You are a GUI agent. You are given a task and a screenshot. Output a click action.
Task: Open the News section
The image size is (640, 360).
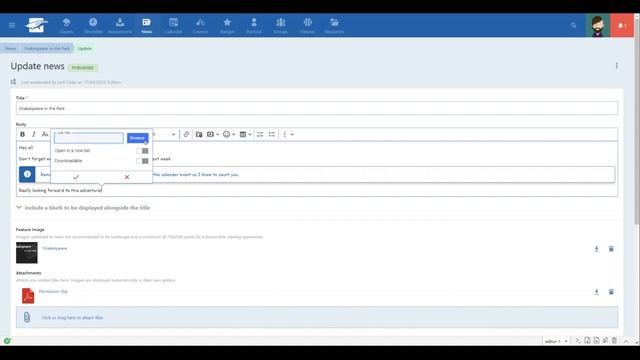pyautogui.click(x=147, y=25)
